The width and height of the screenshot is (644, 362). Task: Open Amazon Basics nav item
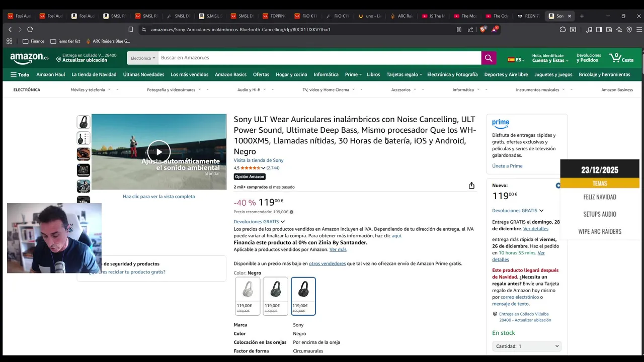pyautogui.click(x=230, y=74)
